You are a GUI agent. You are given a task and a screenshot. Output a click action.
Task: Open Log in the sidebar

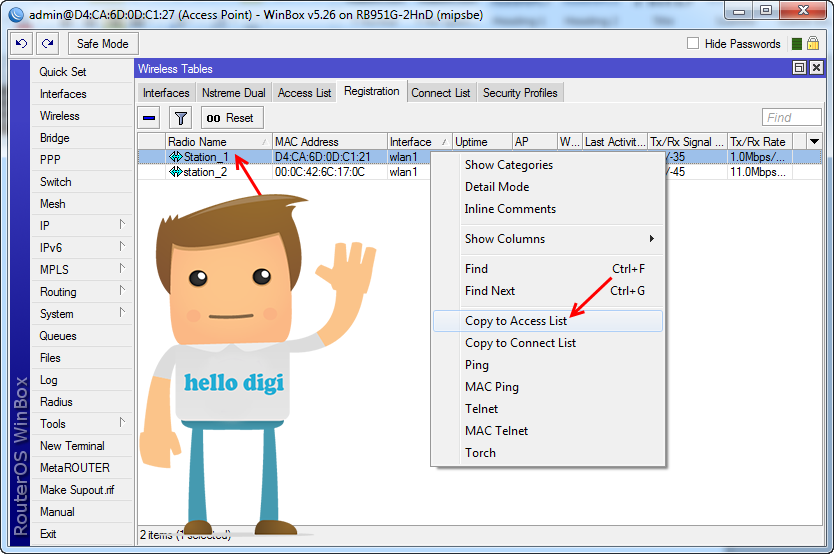[82, 380]
